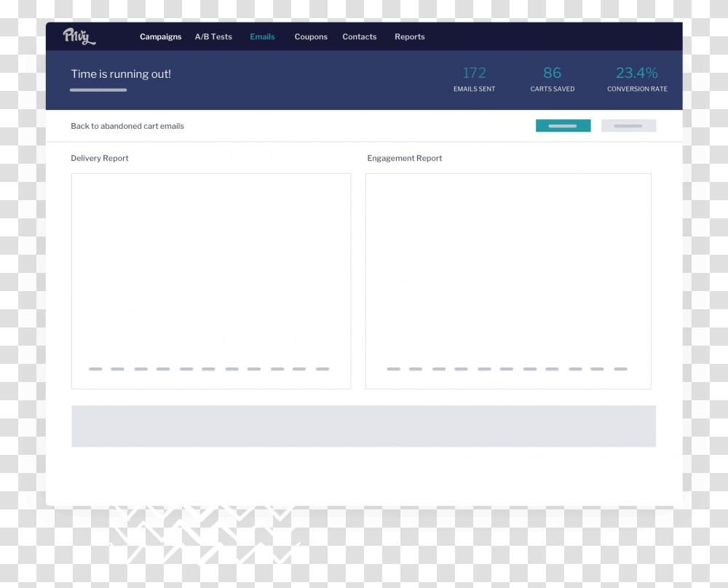
Task: Toggle the second Delivery Report legend entry
Action: [117, 369]
